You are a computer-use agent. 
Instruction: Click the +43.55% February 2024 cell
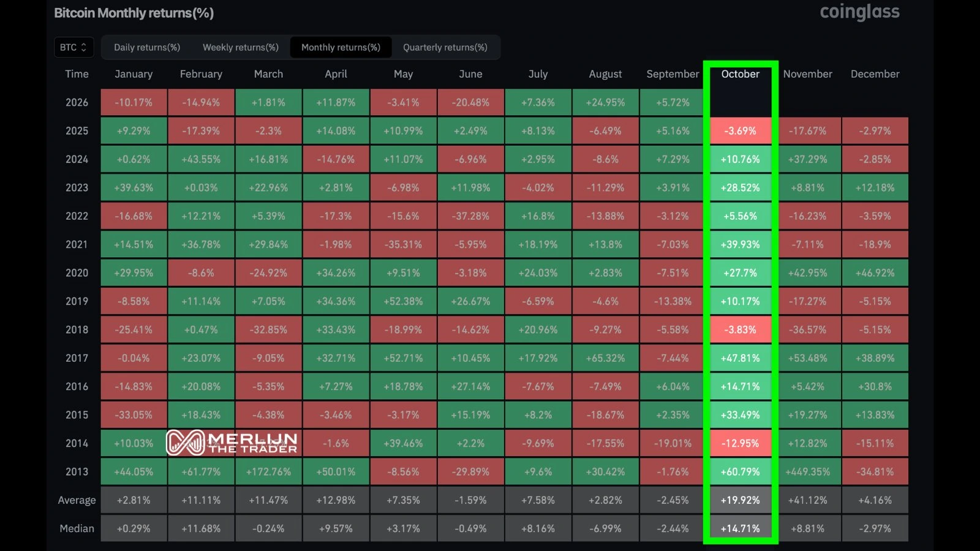click(x=201, y=159)
